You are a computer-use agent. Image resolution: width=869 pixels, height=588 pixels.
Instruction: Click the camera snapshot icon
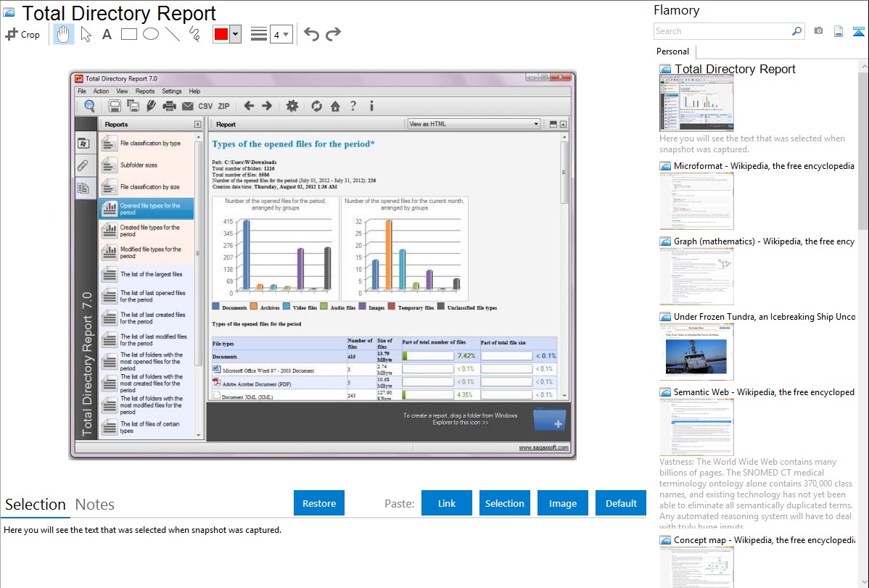click(818, 31)
